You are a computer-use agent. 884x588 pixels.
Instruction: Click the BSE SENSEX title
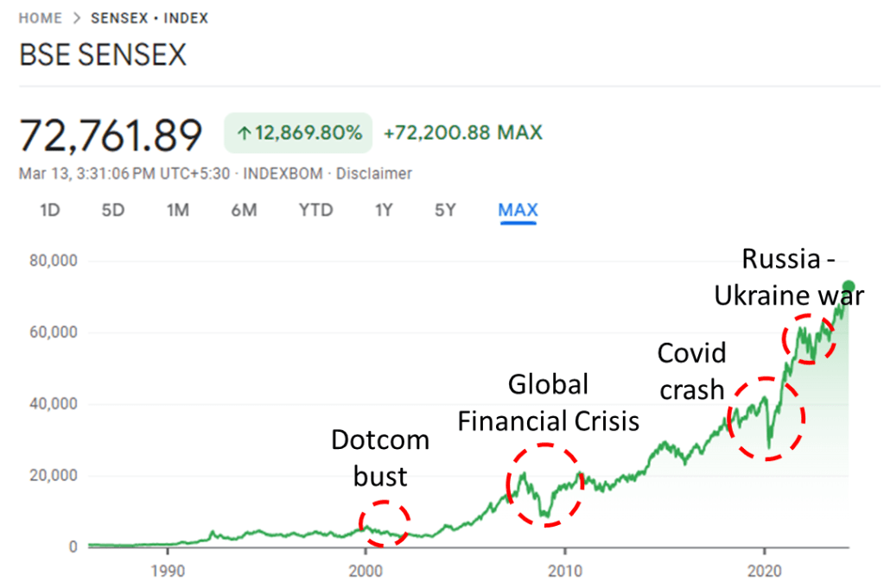point(103,56)
